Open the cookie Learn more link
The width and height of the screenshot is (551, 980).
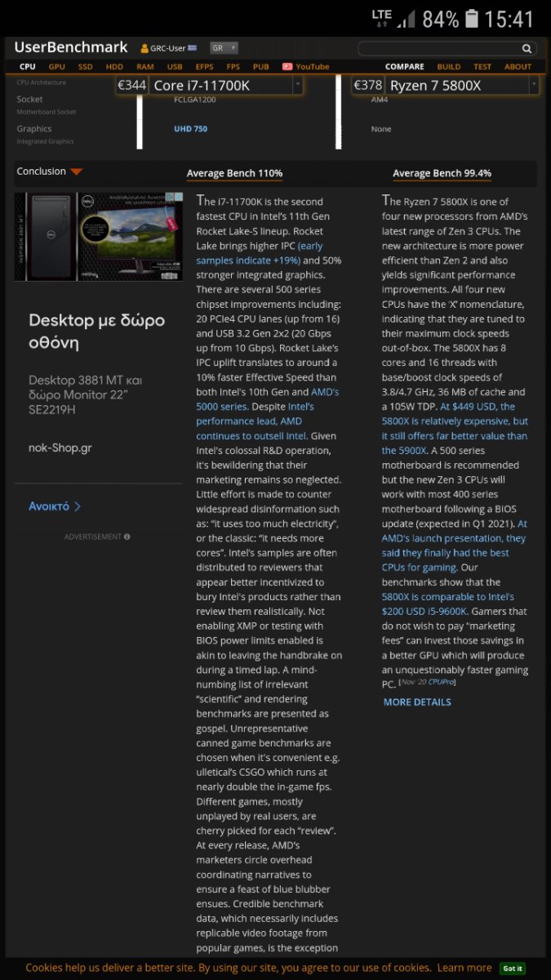tap(464, 969)
